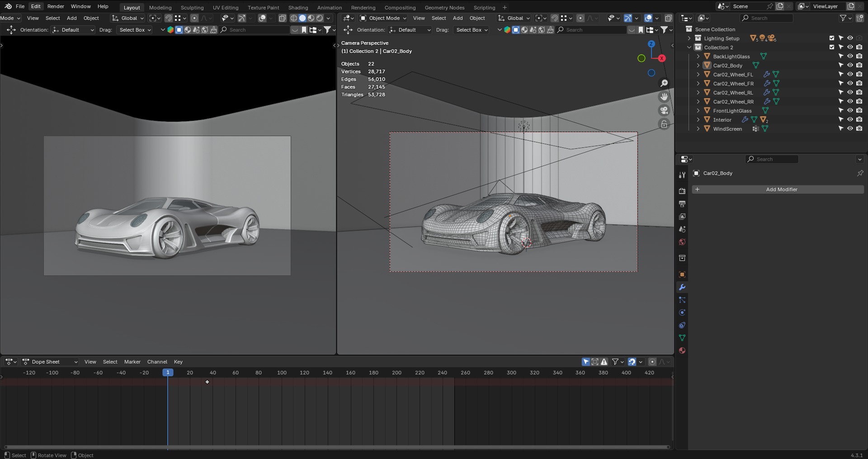Open the Key menu in Dope Sheet

click(x=178, y=362)
